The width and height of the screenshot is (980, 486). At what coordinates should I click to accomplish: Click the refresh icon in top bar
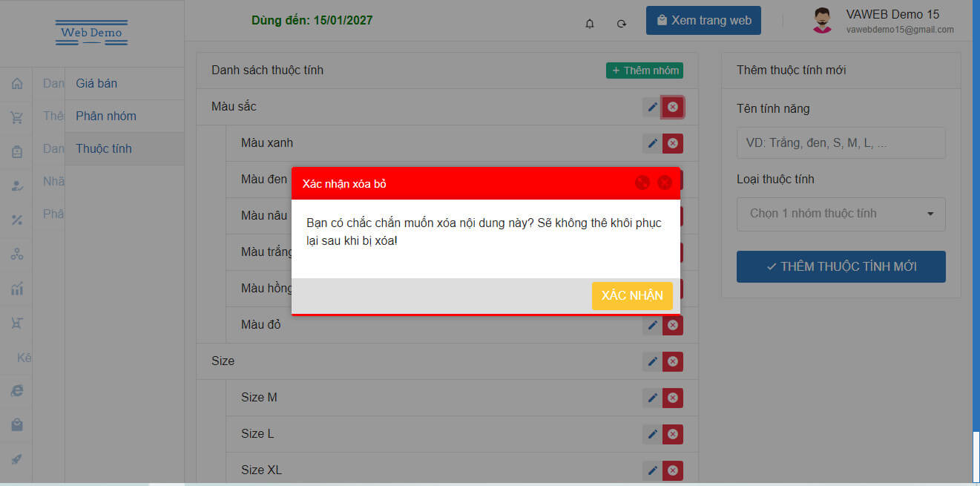[x=622, y=24]
